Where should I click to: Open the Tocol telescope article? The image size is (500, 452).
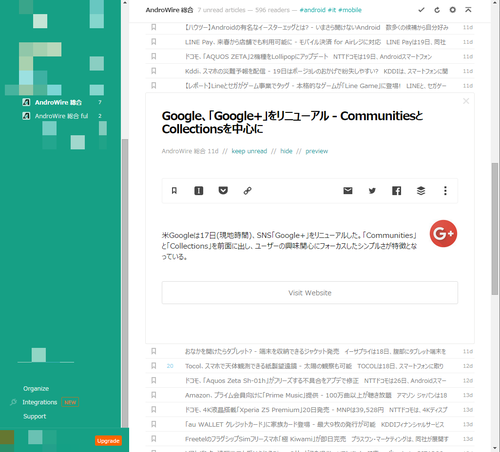310,366
